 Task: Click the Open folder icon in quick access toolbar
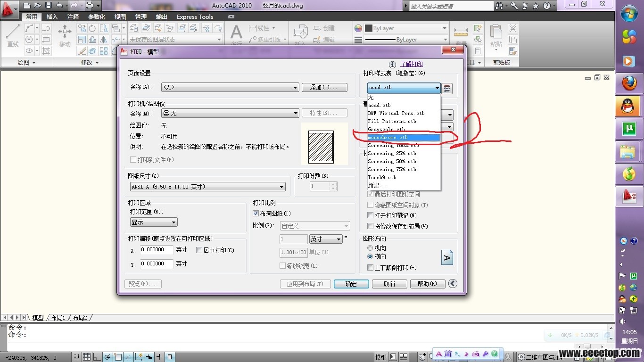tap(37, 6)
